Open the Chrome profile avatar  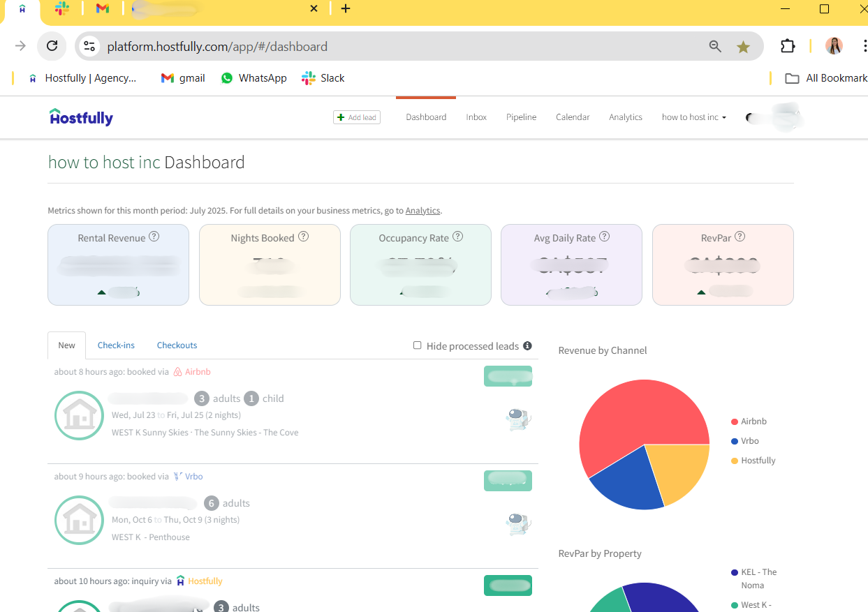[834, 46]
